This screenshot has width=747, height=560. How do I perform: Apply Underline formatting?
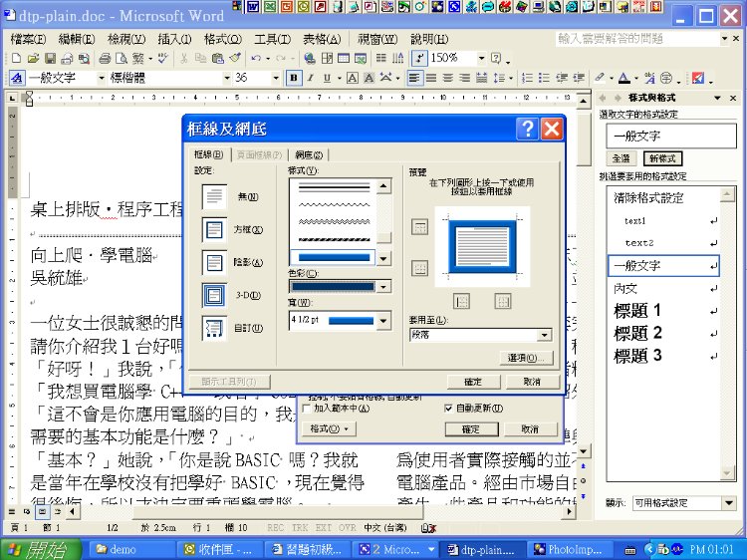tap(327, 78)
